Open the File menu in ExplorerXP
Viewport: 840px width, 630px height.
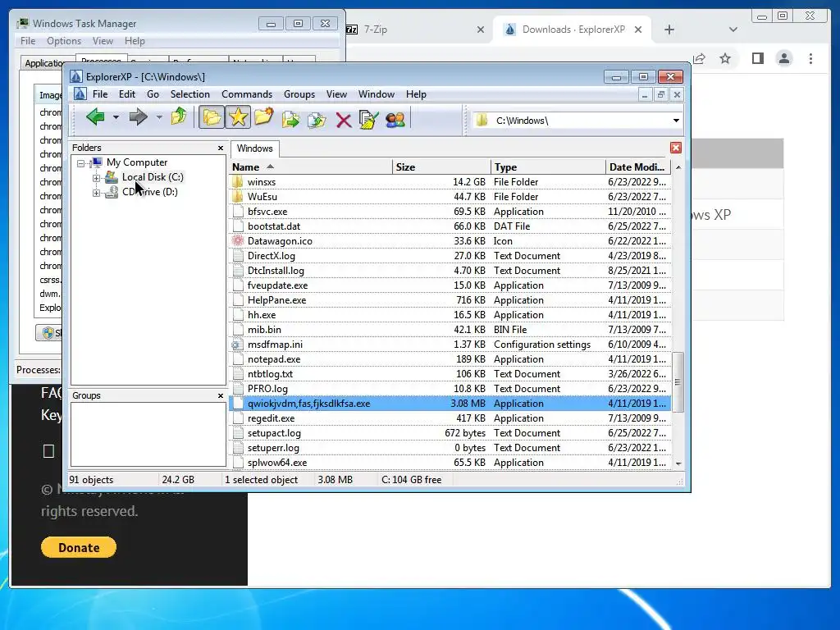pos(100,94)
